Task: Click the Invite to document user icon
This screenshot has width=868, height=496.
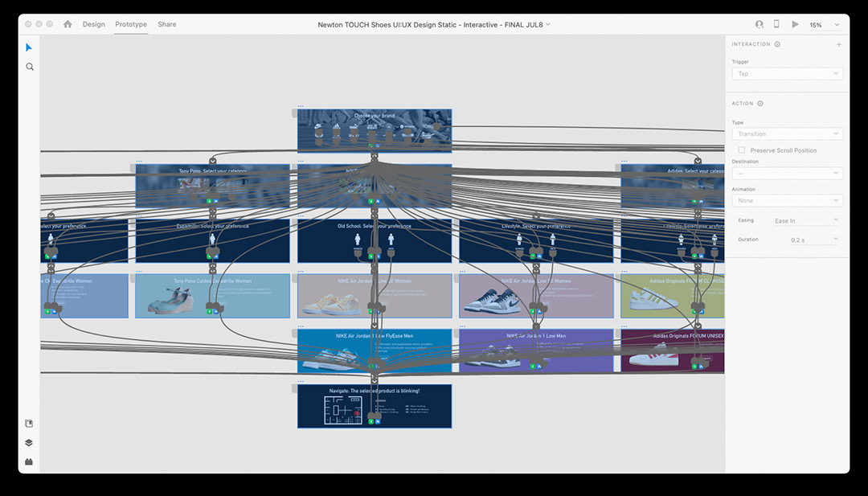Action: [x=759, y=24]
